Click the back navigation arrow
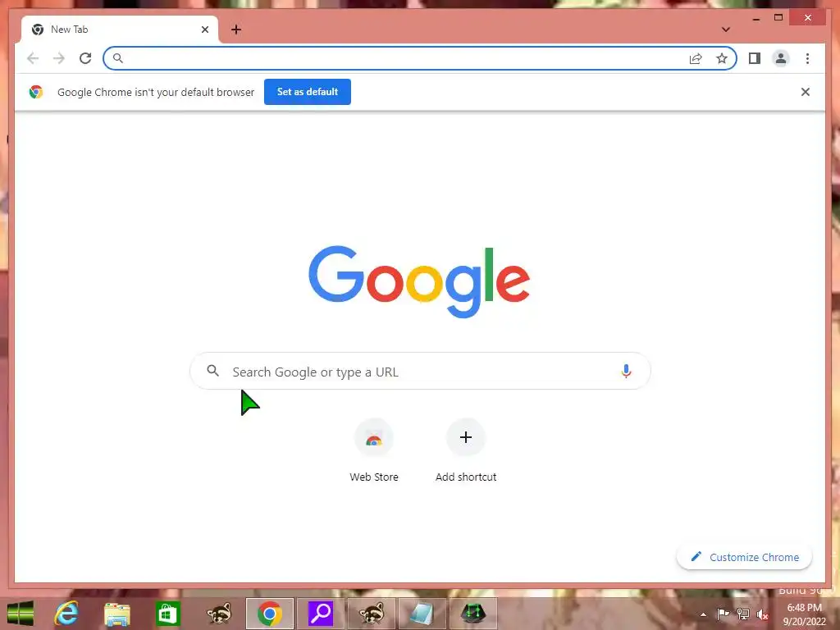The height and width of the screenshot is (630, 840). (33, 58)
